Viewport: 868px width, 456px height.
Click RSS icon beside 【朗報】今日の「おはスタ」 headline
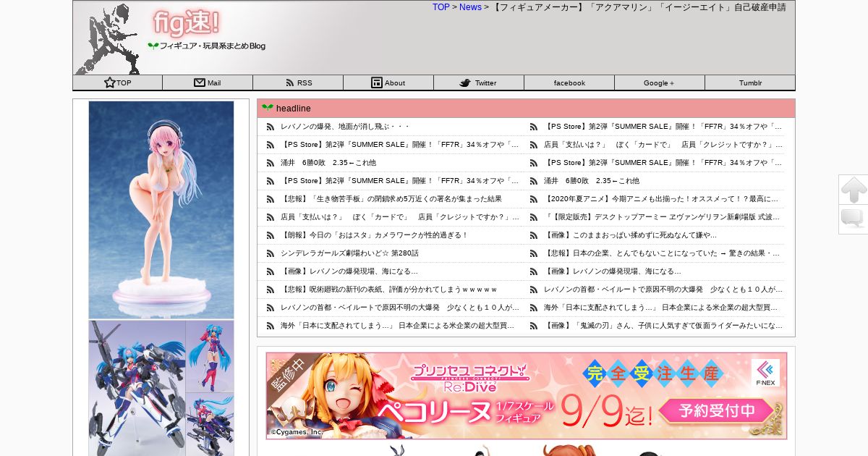[x=270, y=235]
